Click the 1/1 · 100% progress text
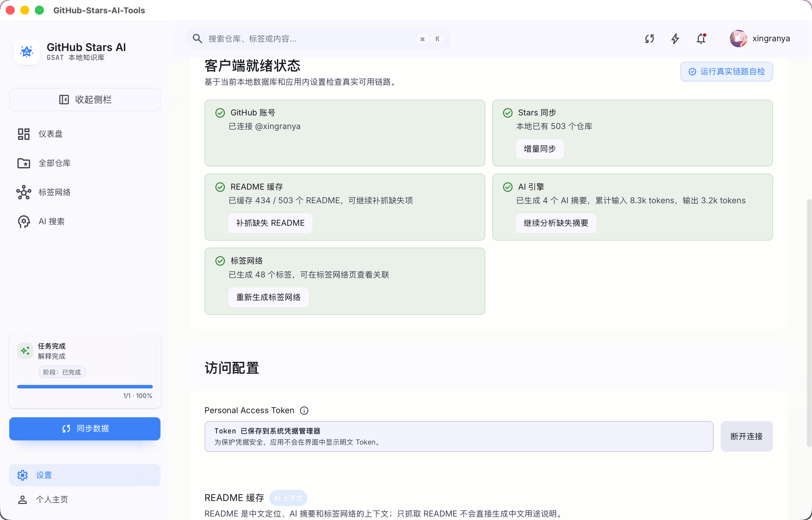 pyautogui.click(x=138, y=396)
